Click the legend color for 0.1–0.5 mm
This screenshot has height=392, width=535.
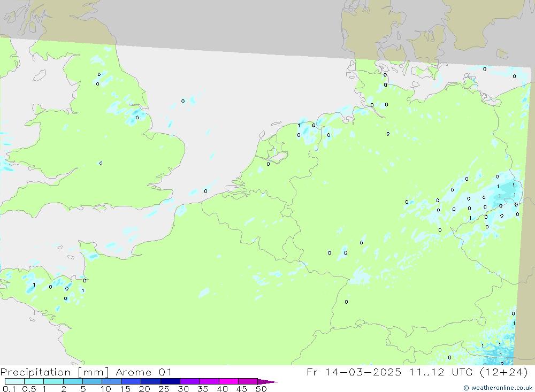(14, 381)
